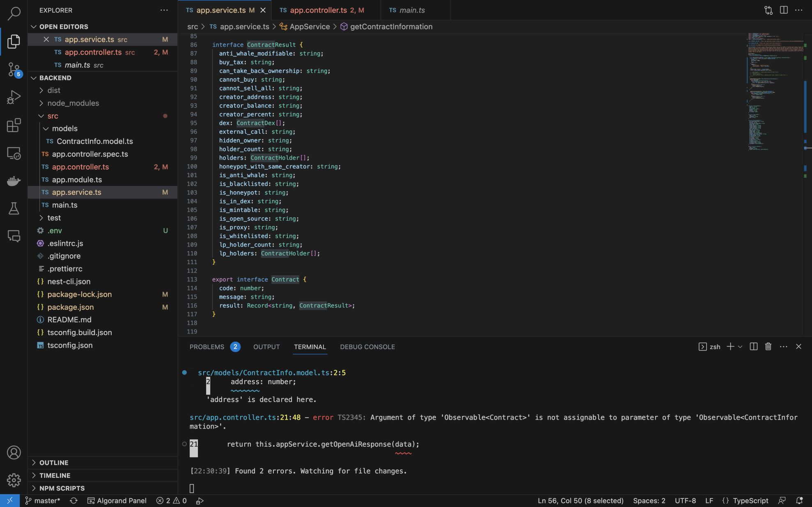Open Source Control view with 5 changes
The width and height of the screenshot is (812, 507).
click(x=14, y=69)
